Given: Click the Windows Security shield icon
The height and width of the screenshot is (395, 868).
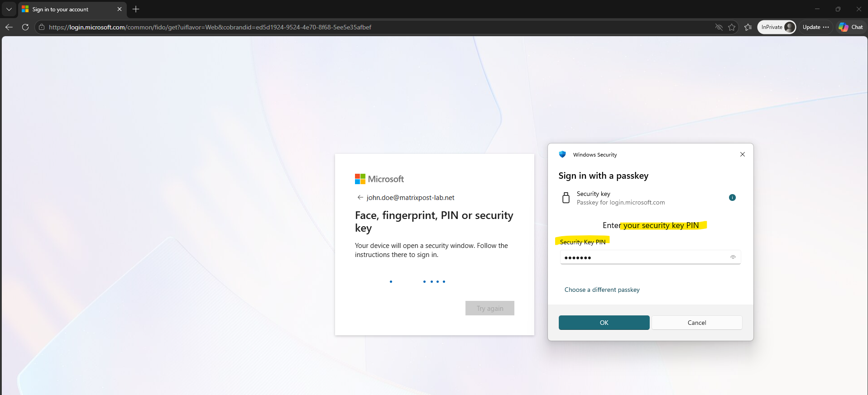Looking at the screenshot, I should (562, 154).
